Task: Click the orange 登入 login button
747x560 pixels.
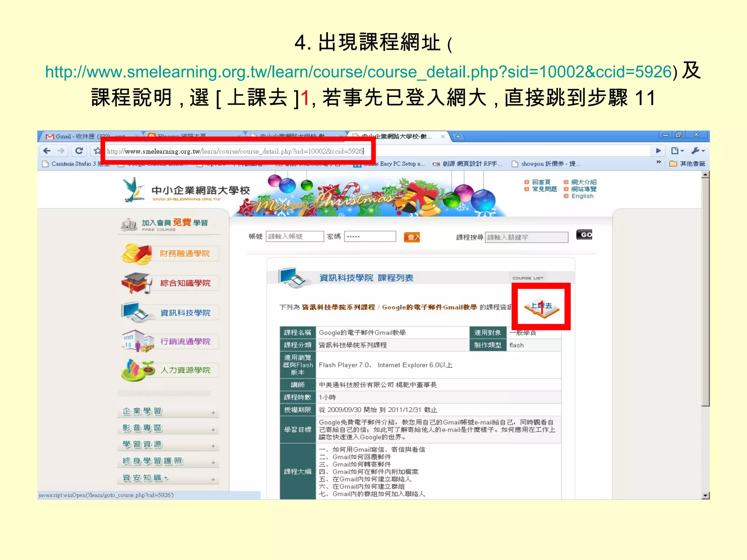Action: 412,237
